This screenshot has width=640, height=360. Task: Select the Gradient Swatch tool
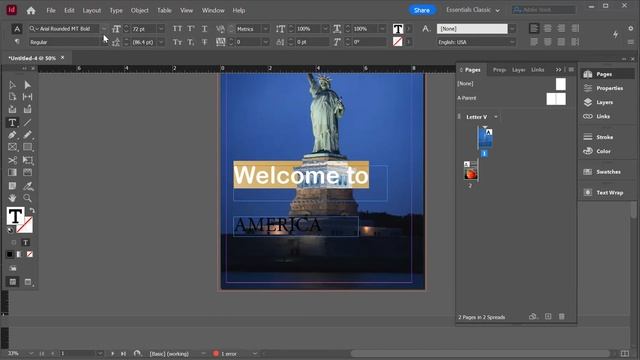[12, 173]
